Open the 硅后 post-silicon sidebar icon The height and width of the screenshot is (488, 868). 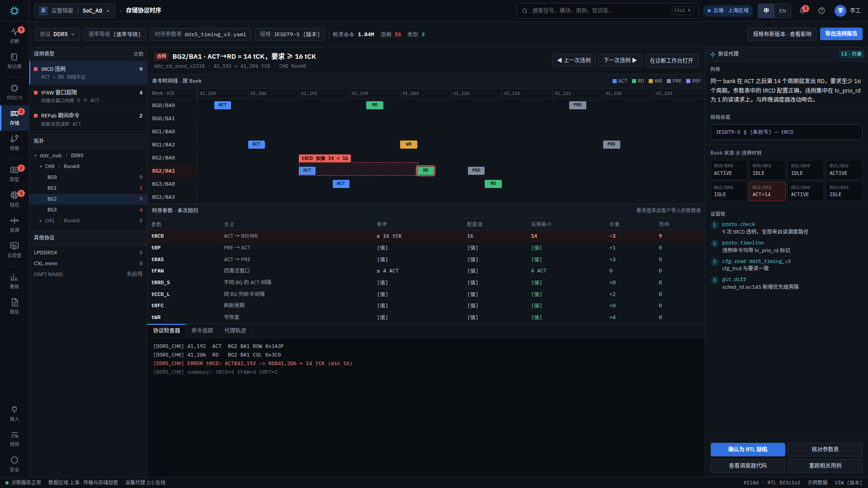(x=14, y=199)
